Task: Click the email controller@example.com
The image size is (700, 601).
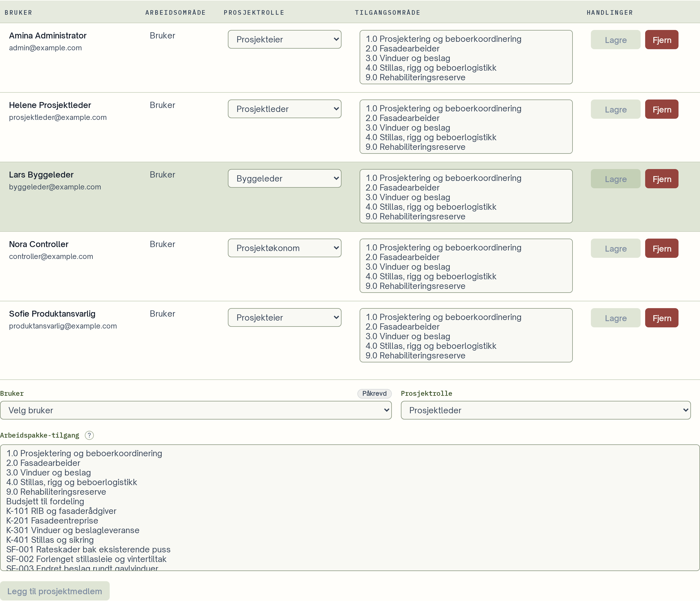Action: point(51,257)
